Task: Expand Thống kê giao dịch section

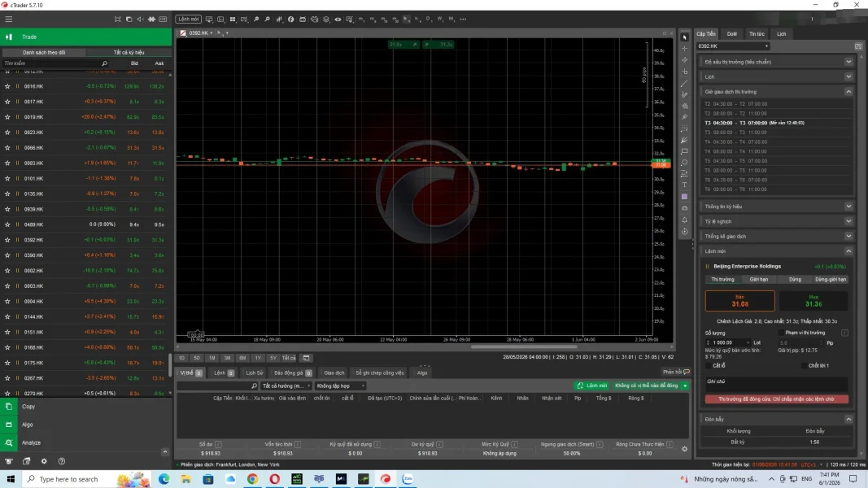Action: tap(848, 236)
